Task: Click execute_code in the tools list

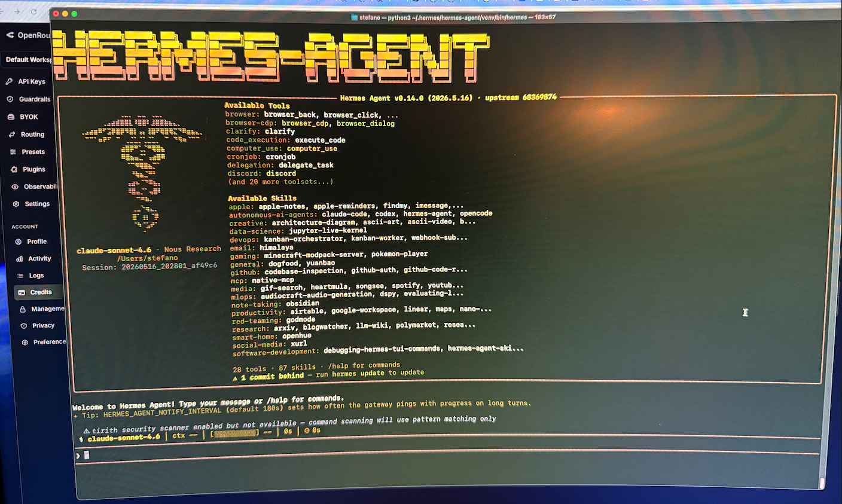Action: tap(320, 140)
